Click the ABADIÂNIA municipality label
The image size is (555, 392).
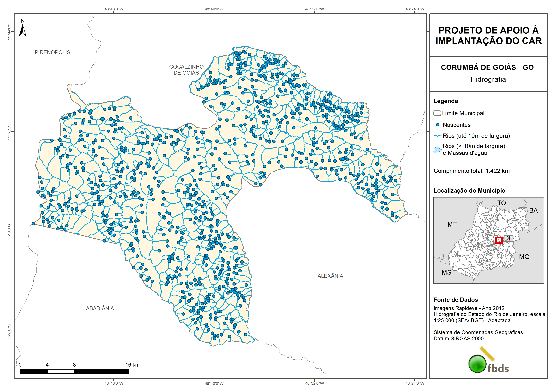[100, 308]
